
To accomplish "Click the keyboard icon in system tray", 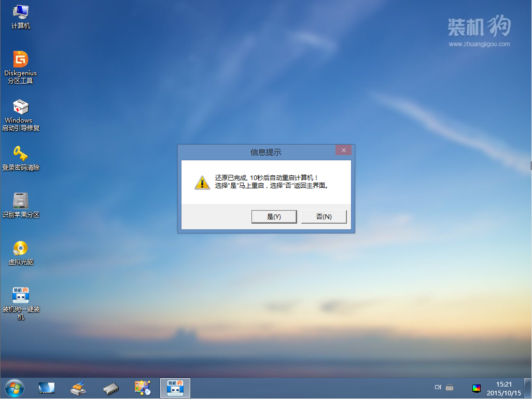I will [x=451, y=387].
